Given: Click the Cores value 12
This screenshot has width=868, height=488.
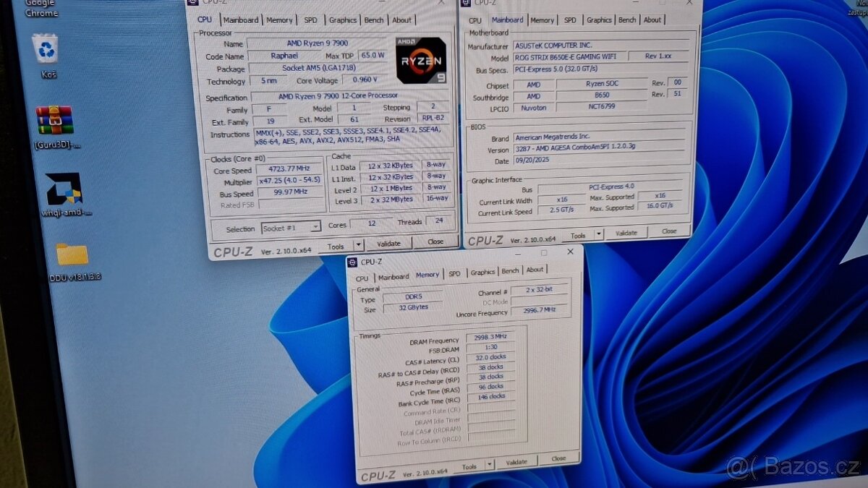Looking at the screenshot, I should 371,223.
